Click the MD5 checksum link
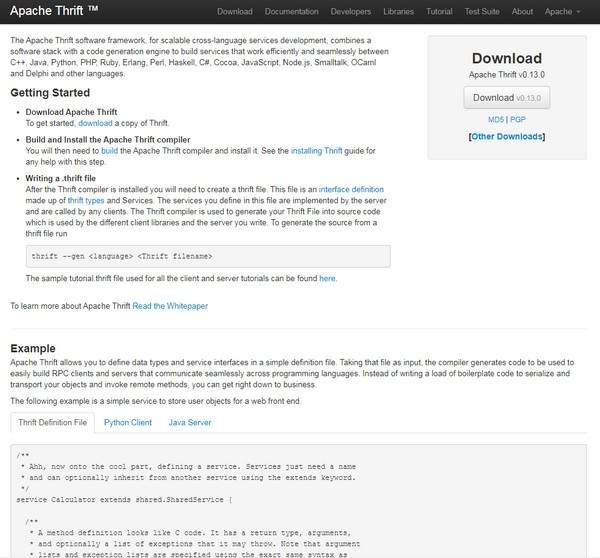The image size is (600, 558). [495, 119]
